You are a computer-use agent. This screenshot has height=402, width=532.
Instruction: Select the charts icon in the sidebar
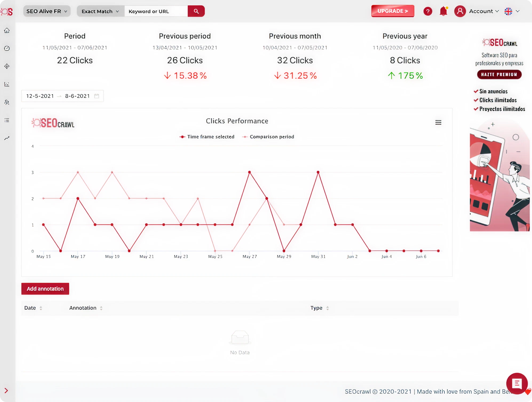(7, 84)
